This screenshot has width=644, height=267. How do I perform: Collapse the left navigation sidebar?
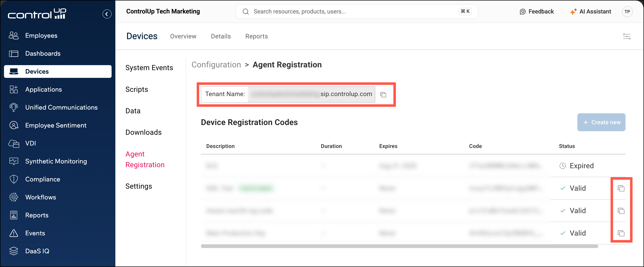[107, 14]
